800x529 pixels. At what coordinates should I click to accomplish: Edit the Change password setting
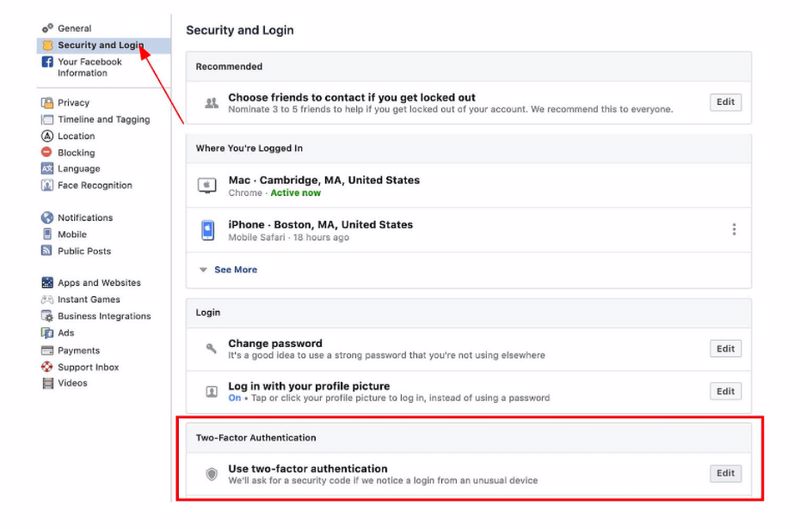(726, 349)
